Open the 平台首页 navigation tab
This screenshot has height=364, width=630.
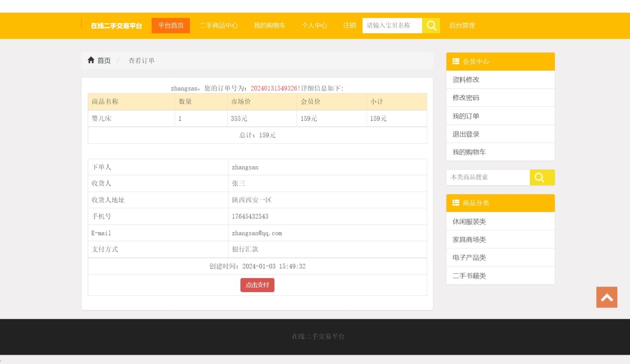[171, 25]
